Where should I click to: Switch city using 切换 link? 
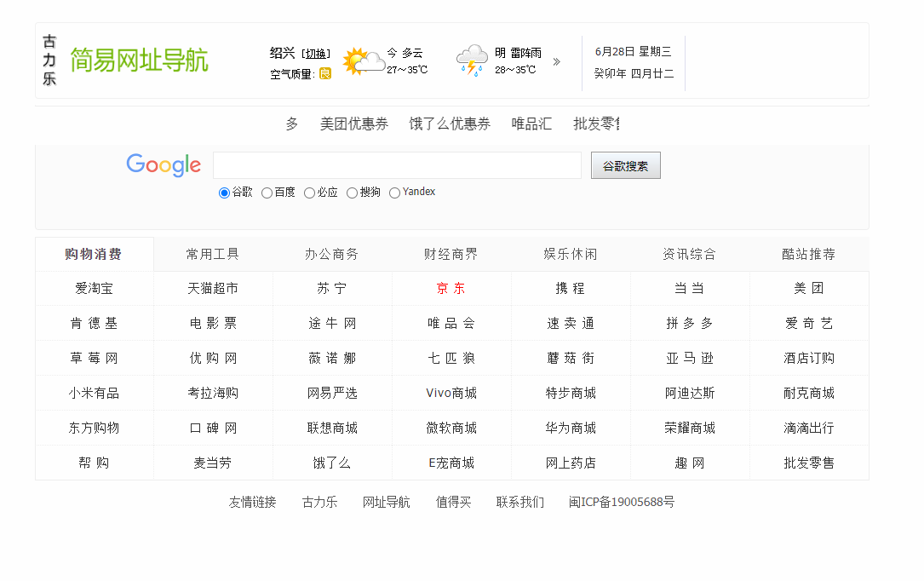tap(316, 53)
